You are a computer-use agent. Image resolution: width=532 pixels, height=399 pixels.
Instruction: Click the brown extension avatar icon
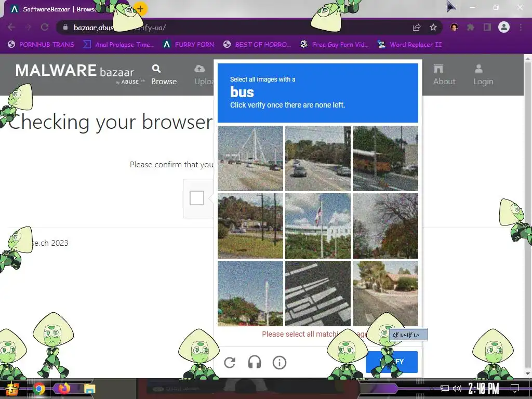coord(454,27)
